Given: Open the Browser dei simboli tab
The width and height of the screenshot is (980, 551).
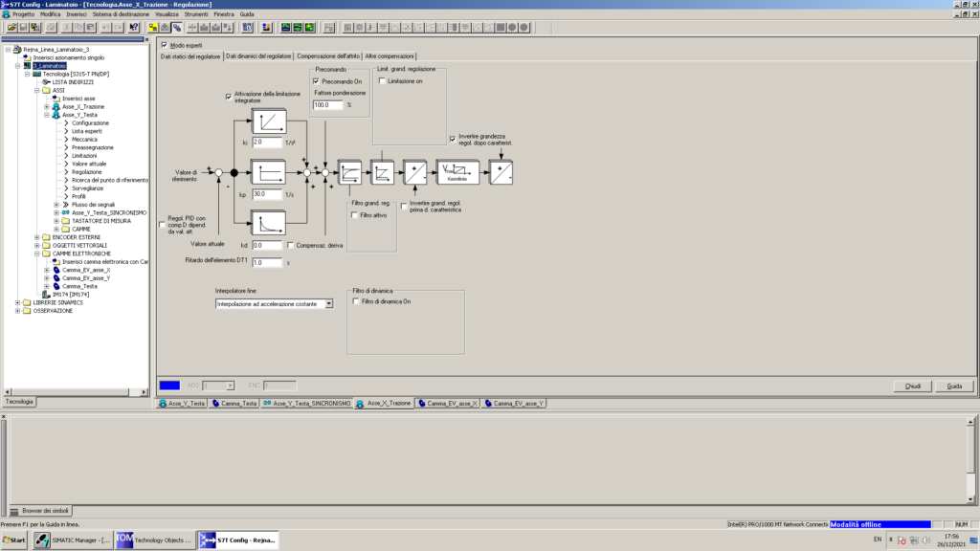Looking at the screenshot, I should pos(39,511).
